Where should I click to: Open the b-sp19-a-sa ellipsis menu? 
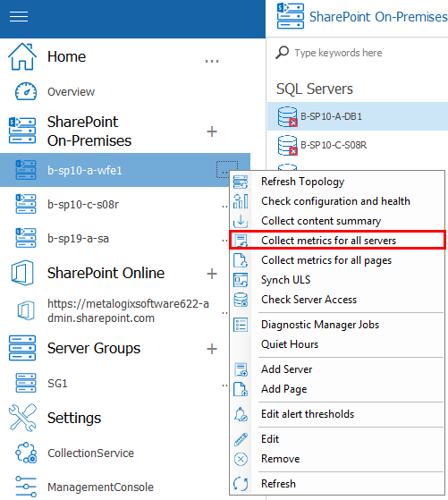tap(224, 241)
